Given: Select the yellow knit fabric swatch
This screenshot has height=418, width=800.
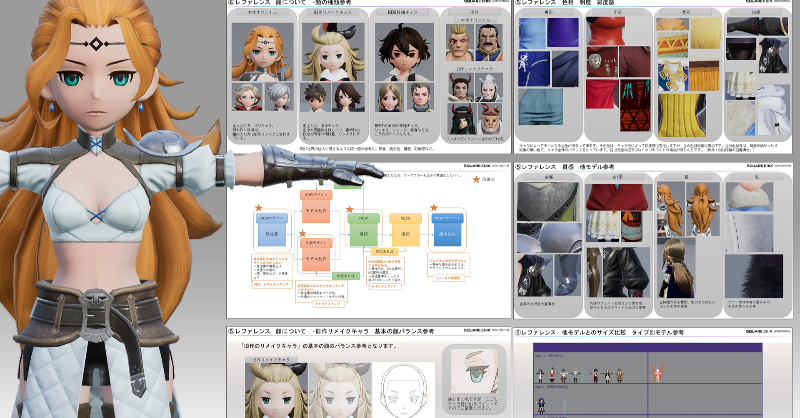Looking at the screenshot, I should 682,115.
